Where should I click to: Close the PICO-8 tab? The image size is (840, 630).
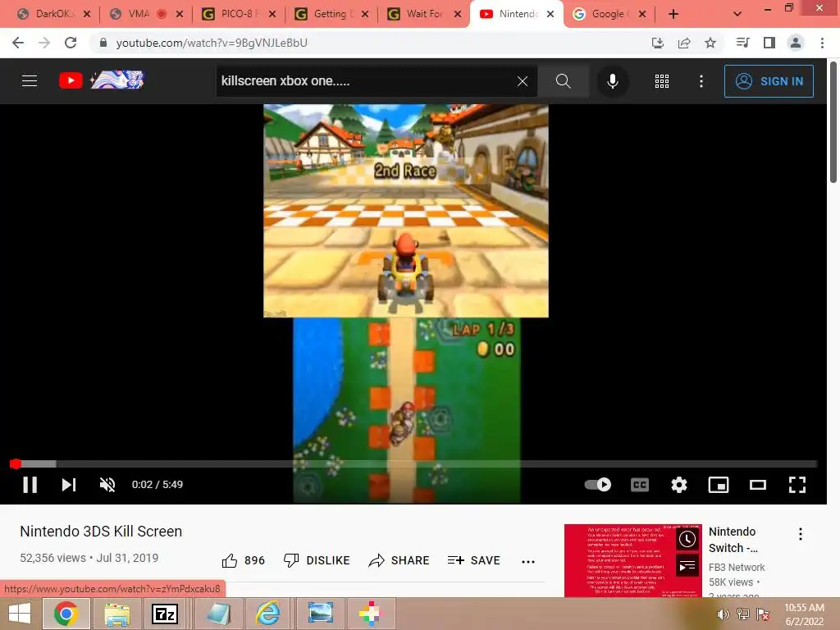pyautogui.click(x=272, y=14)
